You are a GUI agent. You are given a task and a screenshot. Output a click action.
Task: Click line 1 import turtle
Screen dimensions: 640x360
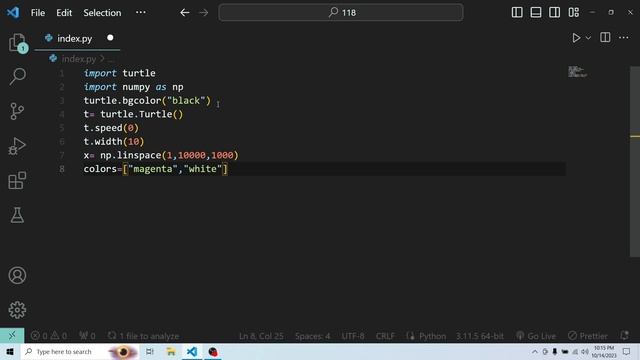click(x=119, y=73)
